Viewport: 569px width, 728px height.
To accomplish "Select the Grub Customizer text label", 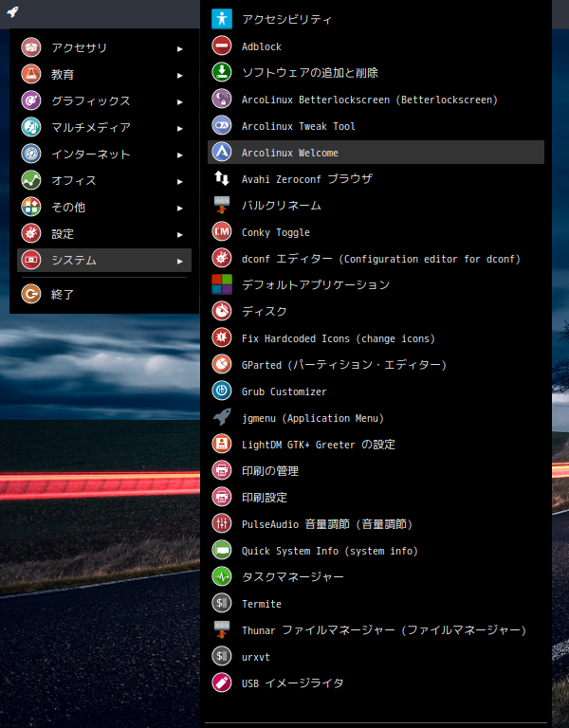I will tap(284, 391).
